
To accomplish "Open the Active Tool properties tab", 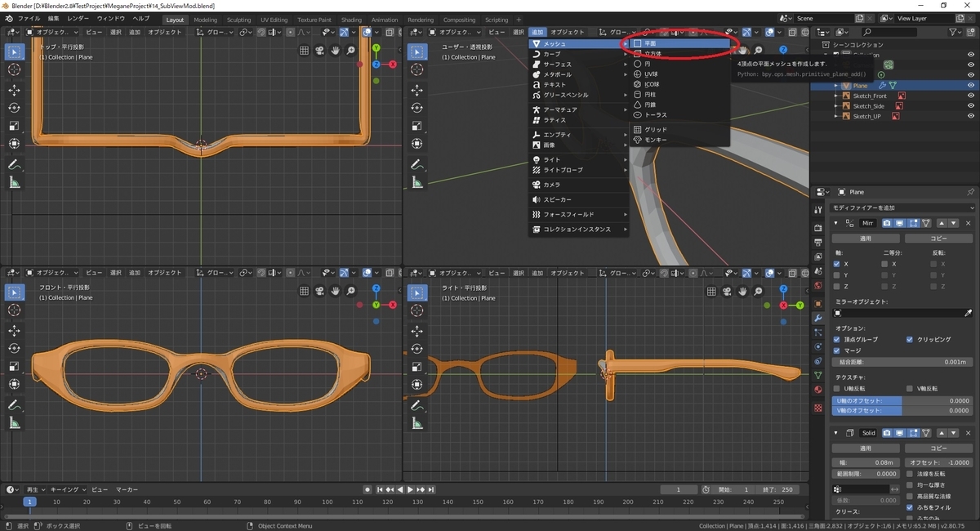I will [818, 210].
